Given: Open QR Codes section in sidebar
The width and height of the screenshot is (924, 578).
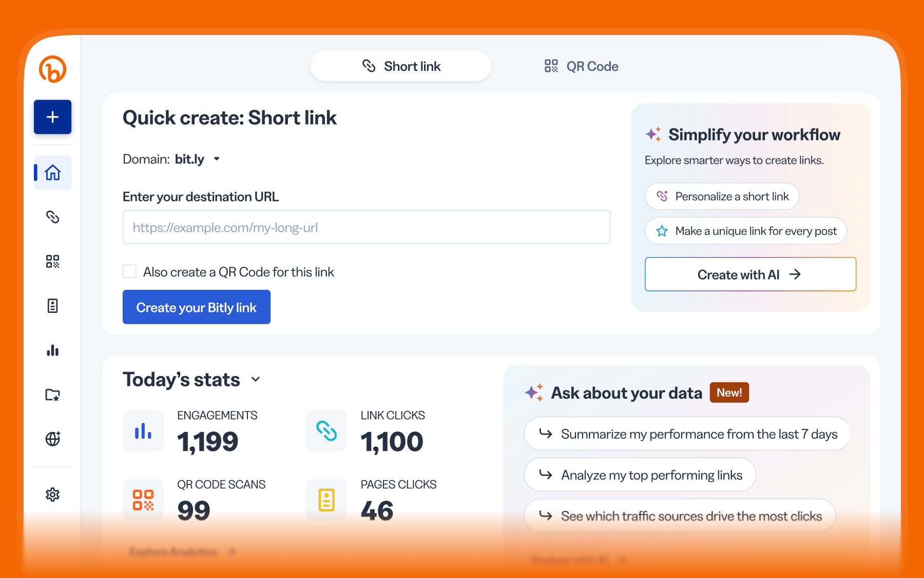Looking at the screenshot, I should click(x=52, y=262).
